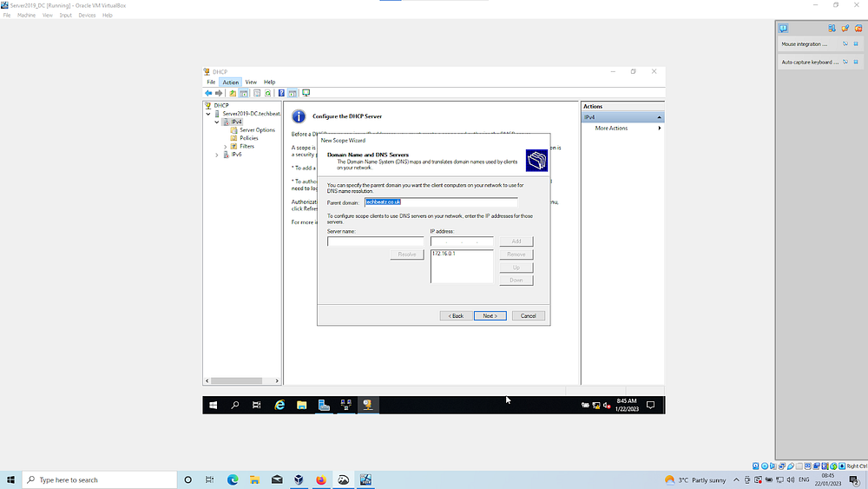Viewport: 868px width, 489px height.
Task: Dismiss the Mouse integration notification
Action: pyautogui.click(x=856, y=43)
